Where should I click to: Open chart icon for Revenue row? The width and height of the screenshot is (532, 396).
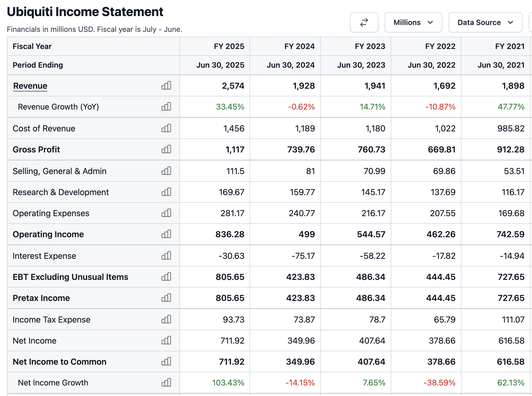(x=166, y=86)
